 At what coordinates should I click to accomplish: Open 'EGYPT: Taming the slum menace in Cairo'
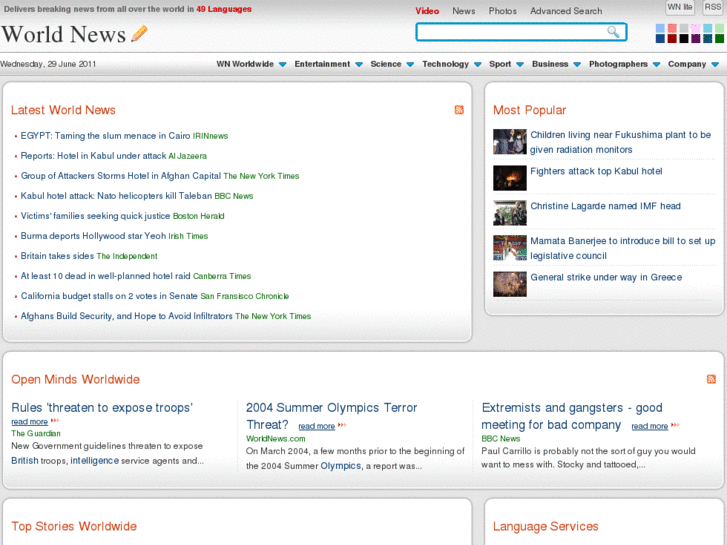(x=105, y=135)
